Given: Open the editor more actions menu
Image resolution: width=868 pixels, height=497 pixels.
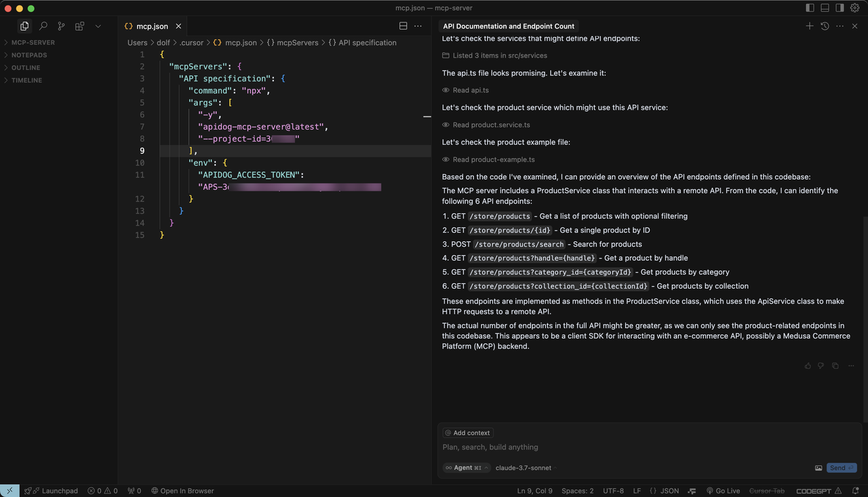Looking at the screenshot, I should (x=418, y=26).
